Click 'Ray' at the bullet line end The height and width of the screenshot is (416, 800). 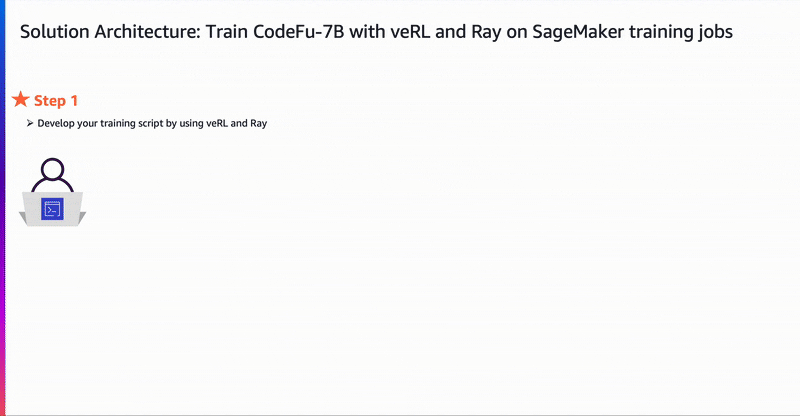(259, 124)
